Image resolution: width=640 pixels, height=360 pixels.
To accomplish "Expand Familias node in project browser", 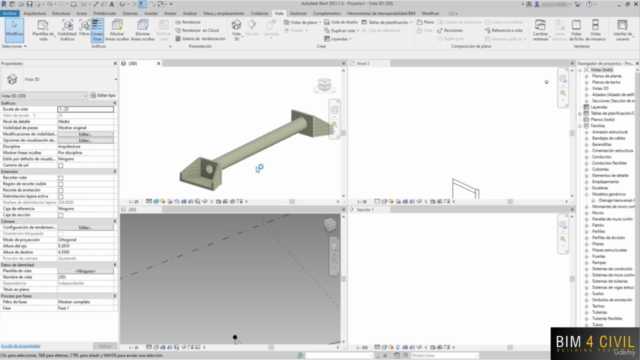I will (580, 126).
